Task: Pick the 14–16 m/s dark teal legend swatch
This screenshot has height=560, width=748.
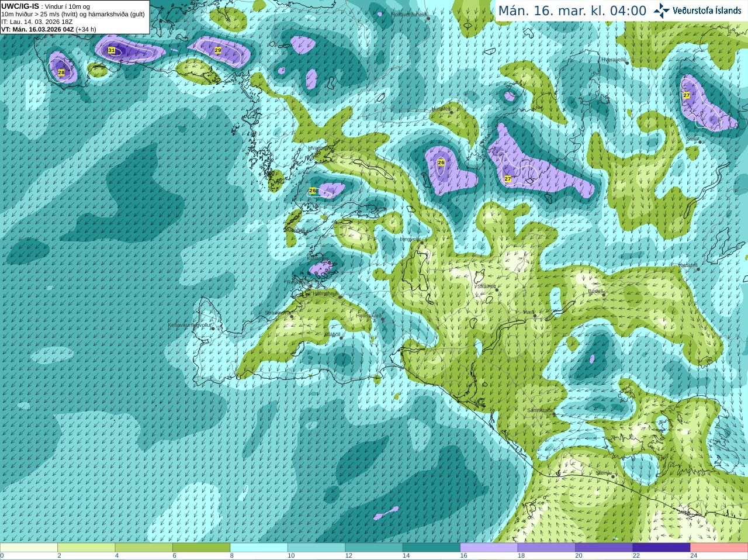Action: point(431,548)
